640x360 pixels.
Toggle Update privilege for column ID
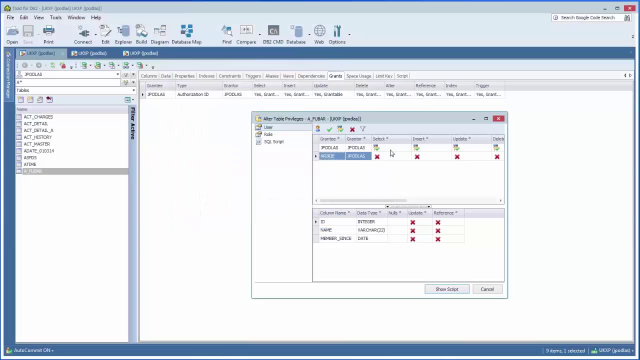(x=413, y=222)
